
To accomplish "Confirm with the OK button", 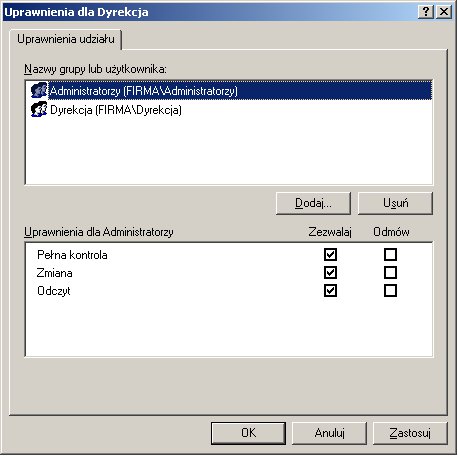I will tap(248, 433).
